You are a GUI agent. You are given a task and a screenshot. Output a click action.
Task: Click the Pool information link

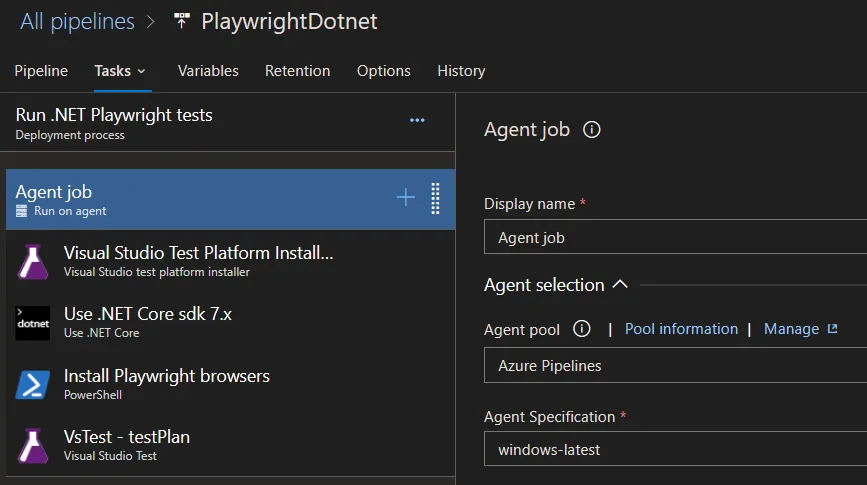(681, 329)
